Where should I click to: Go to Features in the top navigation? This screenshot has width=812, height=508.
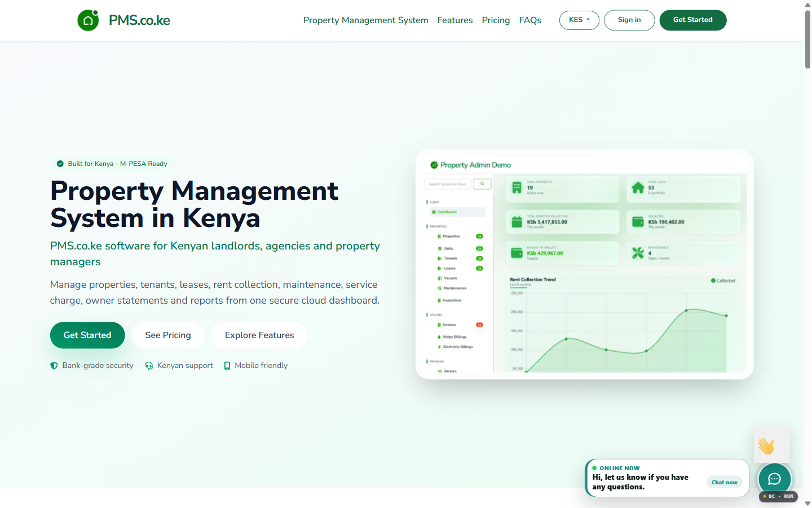coord(455,20)
